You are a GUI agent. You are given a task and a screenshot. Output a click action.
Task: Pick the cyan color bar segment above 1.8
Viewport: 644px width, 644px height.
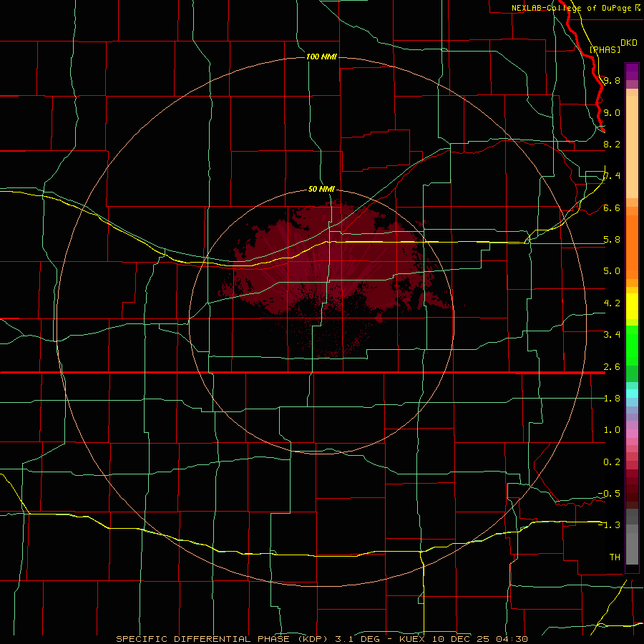point(632,394)
